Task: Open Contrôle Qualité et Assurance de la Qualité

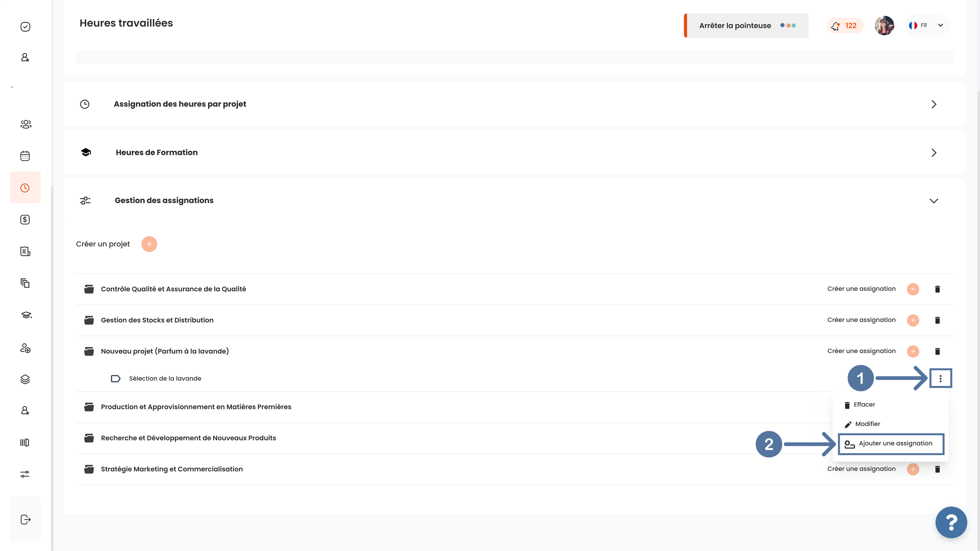Action: [x=173, y=289]
